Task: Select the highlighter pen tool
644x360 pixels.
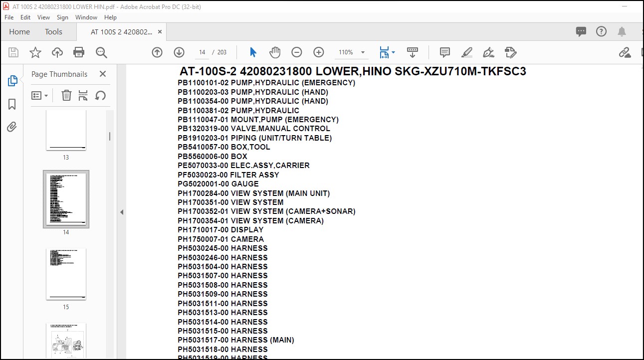Action: tap(467, 52)
